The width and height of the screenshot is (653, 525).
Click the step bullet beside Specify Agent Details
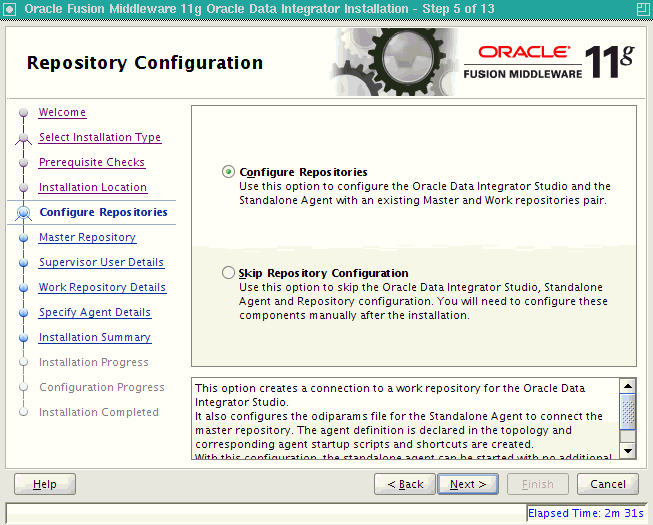click(x=24, y=312)
